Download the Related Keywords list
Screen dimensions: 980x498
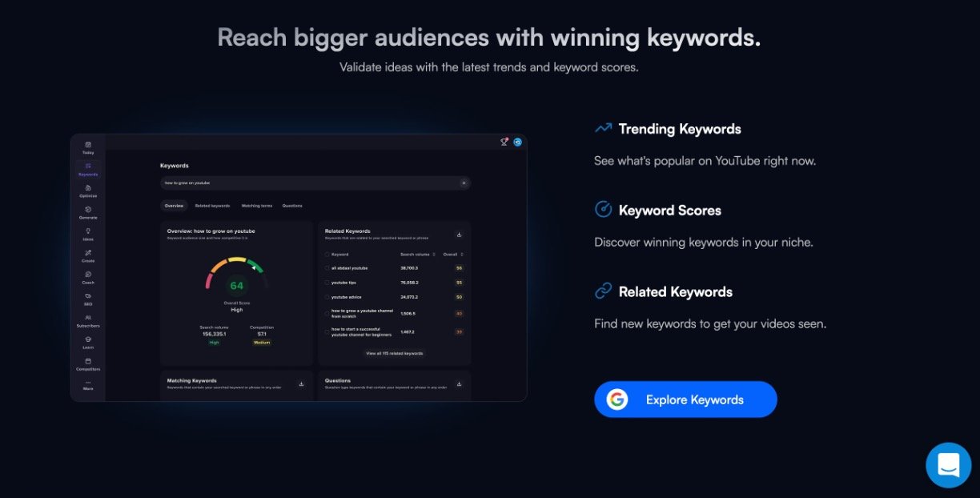click(460, 235)
